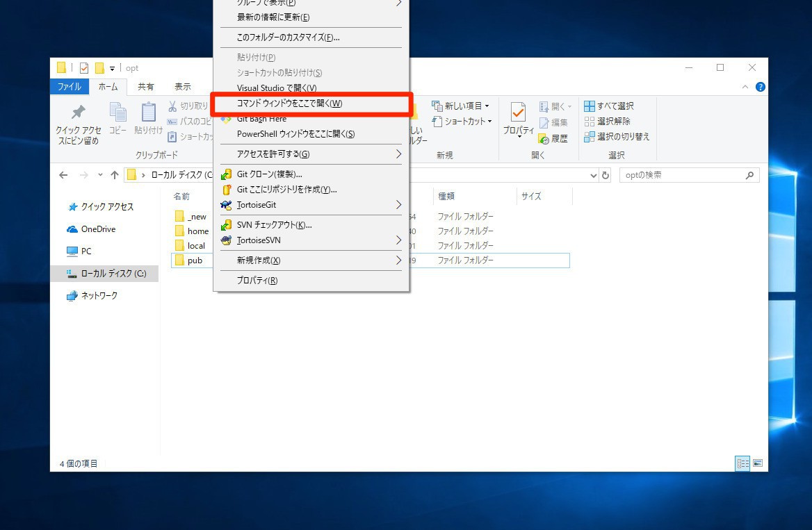Sort by 種類 column header
Image resolution: width=812 pixels, height=530 pixels.
coord(446,197)
